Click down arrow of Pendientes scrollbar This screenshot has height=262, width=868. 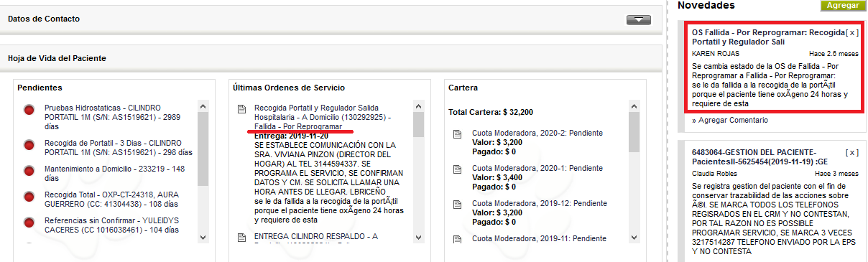(x=203, y=237)
